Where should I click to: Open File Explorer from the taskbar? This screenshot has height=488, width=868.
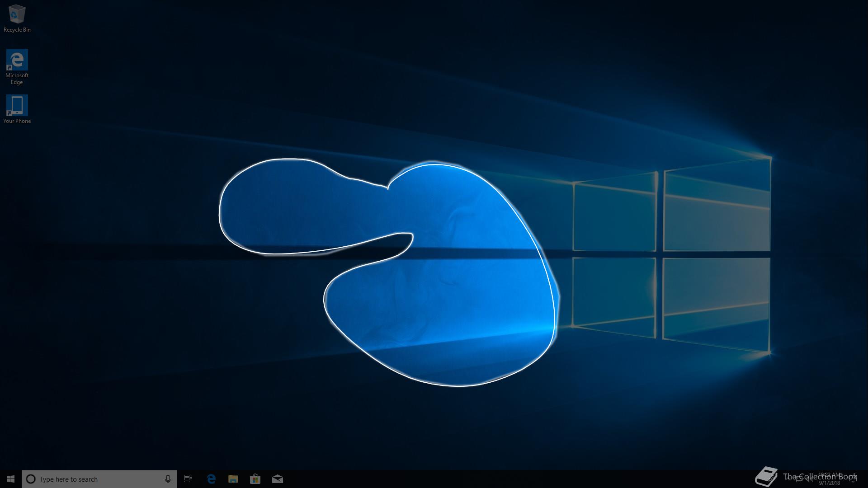pos(233,479)
